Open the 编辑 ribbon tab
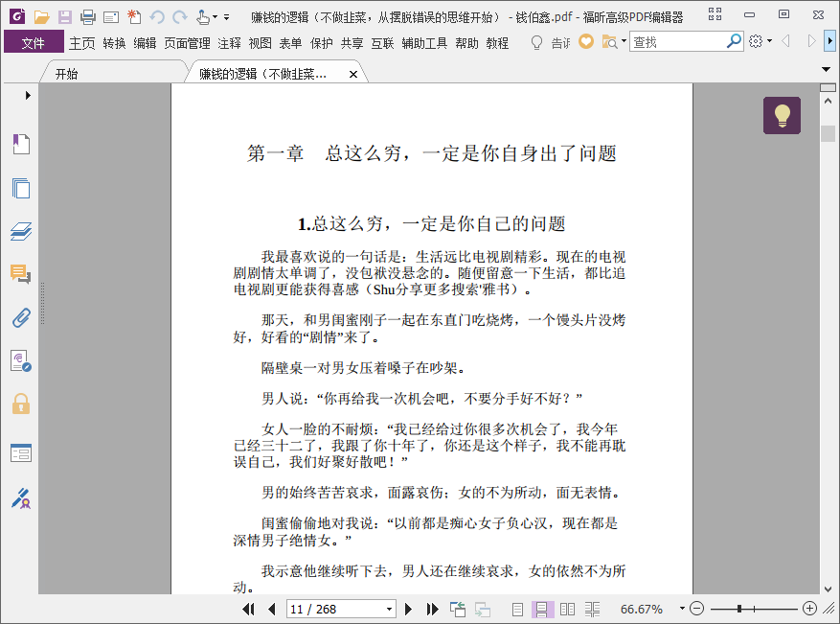840x624 pixels. 145,43
